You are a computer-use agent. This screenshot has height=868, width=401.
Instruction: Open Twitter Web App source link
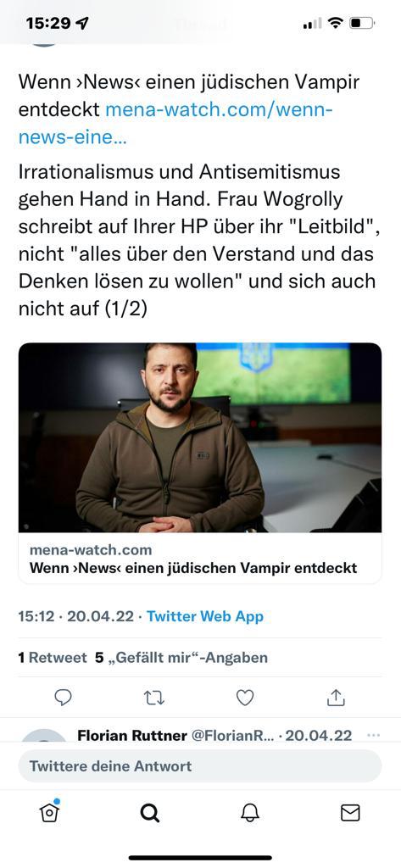click(205, 616)
